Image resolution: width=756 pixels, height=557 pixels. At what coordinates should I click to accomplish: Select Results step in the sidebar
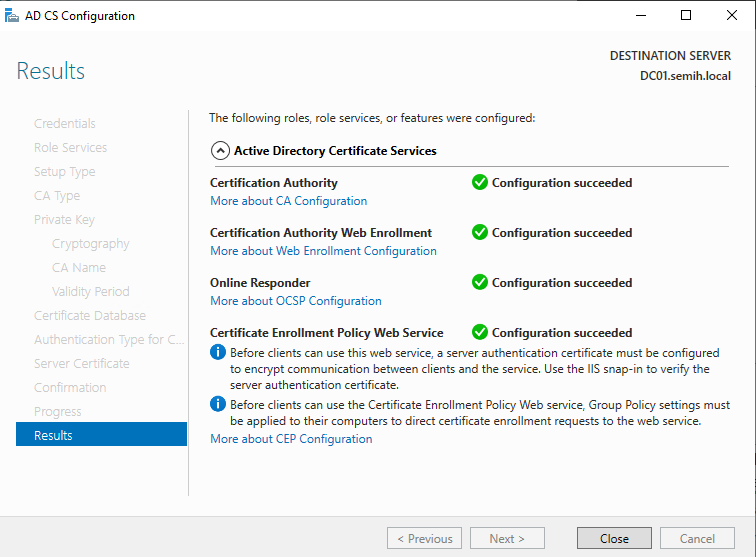[101, 435]
